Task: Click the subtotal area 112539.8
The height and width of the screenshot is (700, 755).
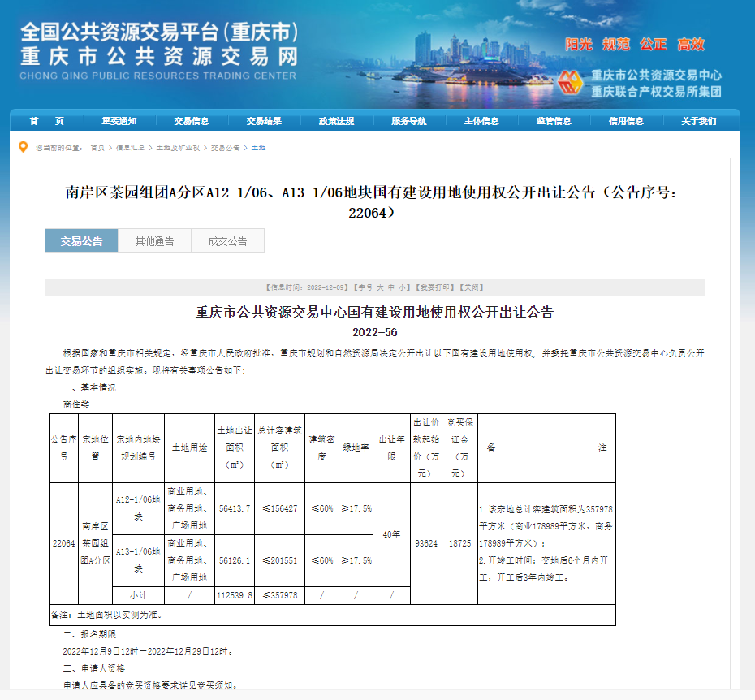Action: [x=235, y=595]
